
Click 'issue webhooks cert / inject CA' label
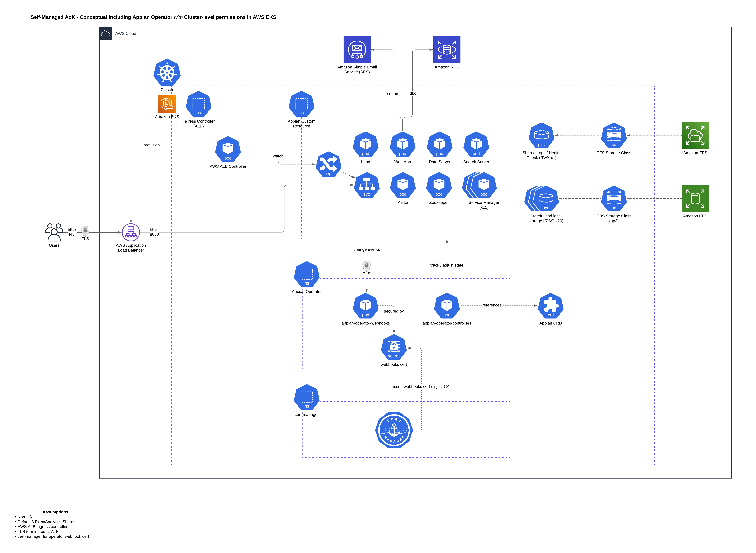click(421, 387)
